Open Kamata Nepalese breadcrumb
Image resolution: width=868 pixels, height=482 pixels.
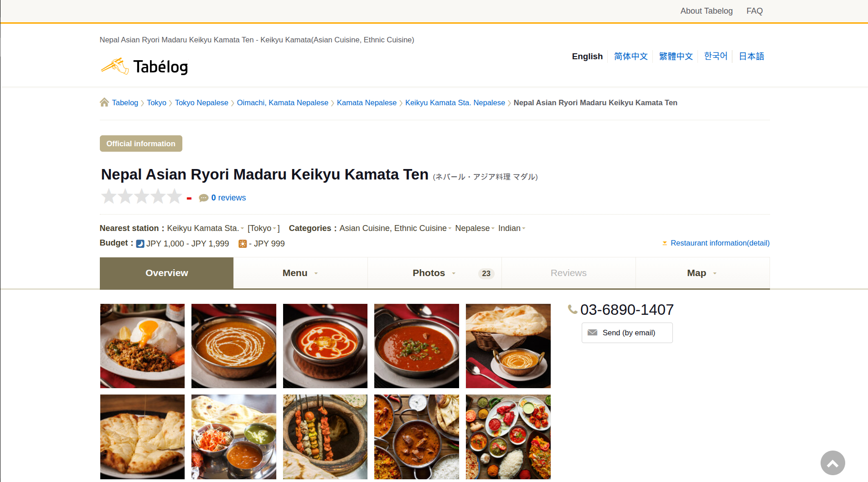tap(367, 103)
